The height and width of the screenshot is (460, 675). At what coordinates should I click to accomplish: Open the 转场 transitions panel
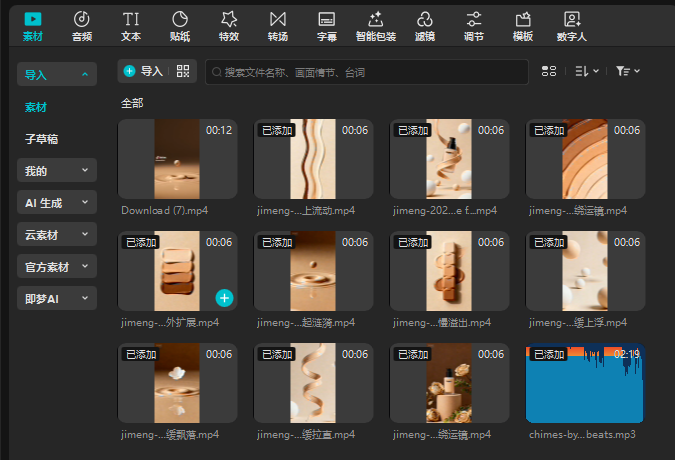pyautogui.click(x=278, y=26)
